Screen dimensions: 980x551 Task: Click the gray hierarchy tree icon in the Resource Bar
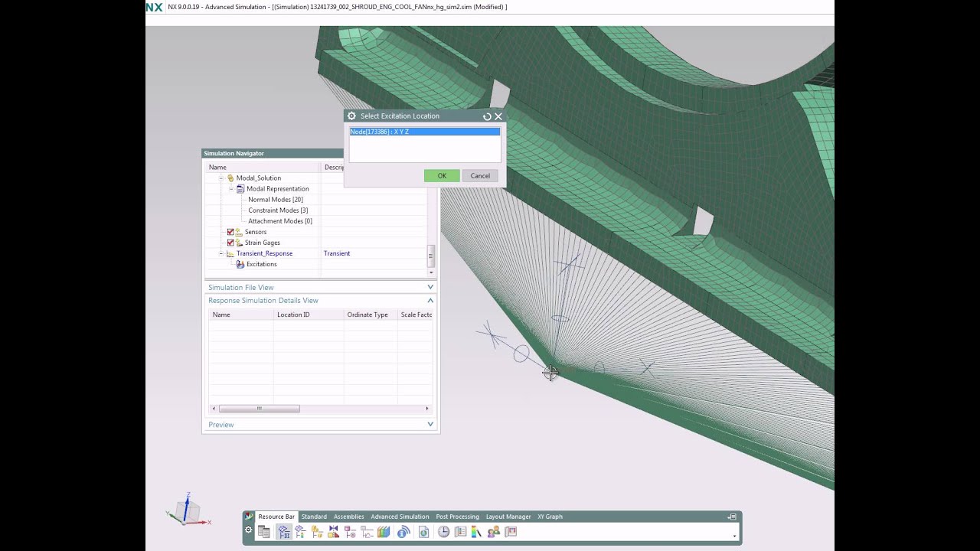click(367, 532)
